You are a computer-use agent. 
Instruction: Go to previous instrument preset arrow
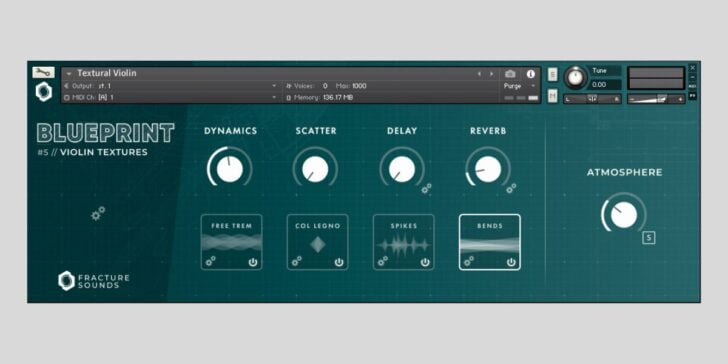point(480,74)
